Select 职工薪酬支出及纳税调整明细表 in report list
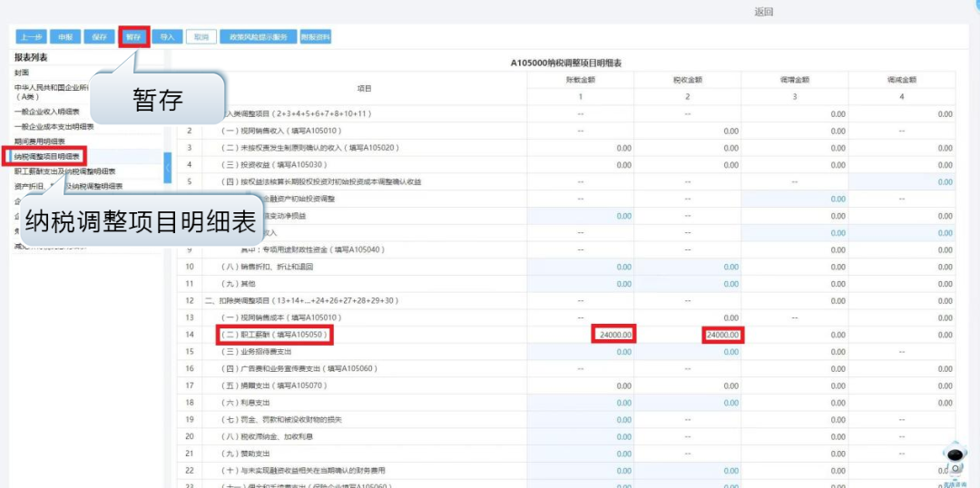The width and height of the screenshot is (980, 488). click(64, 171)
